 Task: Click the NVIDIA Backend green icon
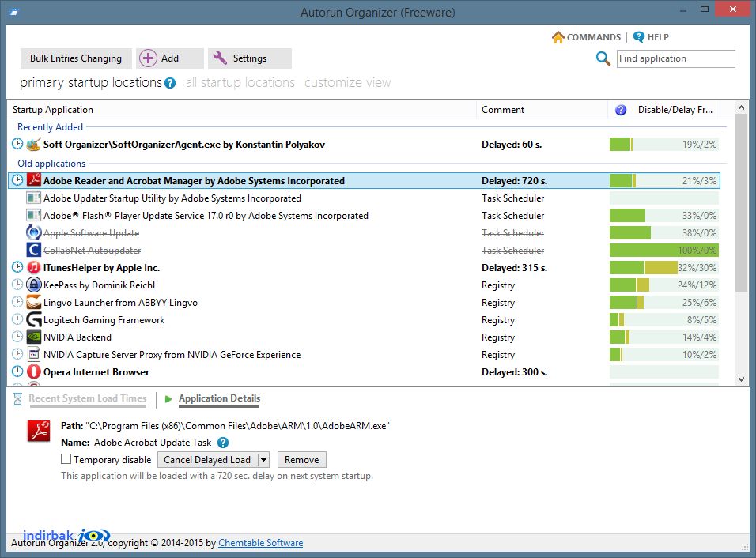(x=33, y=337)
